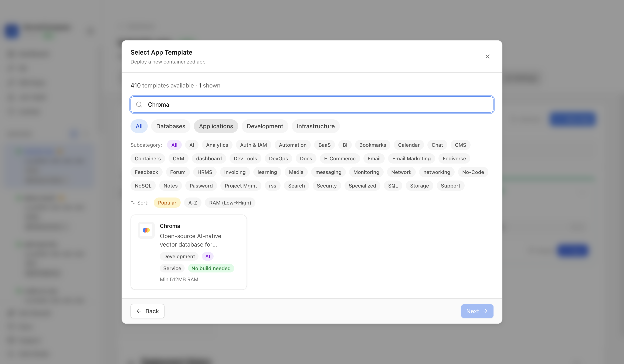Filter by Monitoring subcategory
624x364 pixels.
366,172
